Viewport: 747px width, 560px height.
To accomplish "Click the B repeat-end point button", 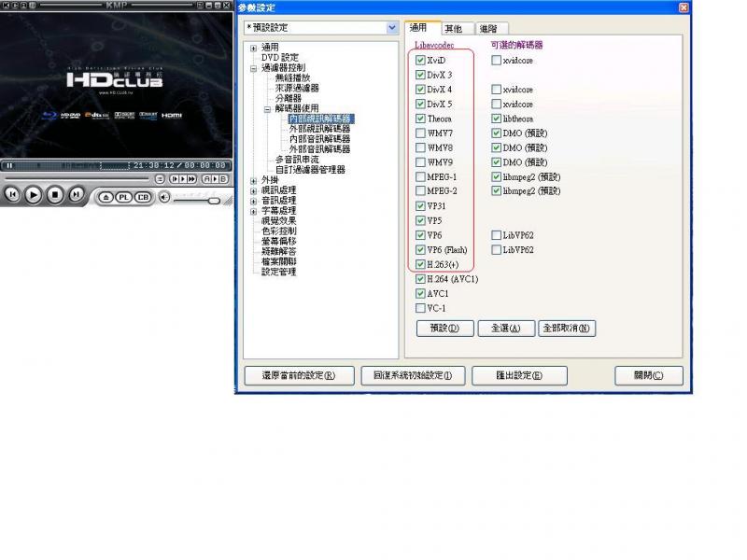I will point(222,179).
